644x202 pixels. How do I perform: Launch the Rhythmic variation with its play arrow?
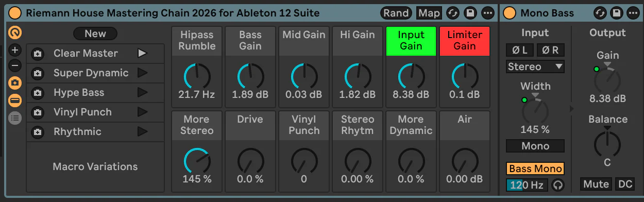142,131
